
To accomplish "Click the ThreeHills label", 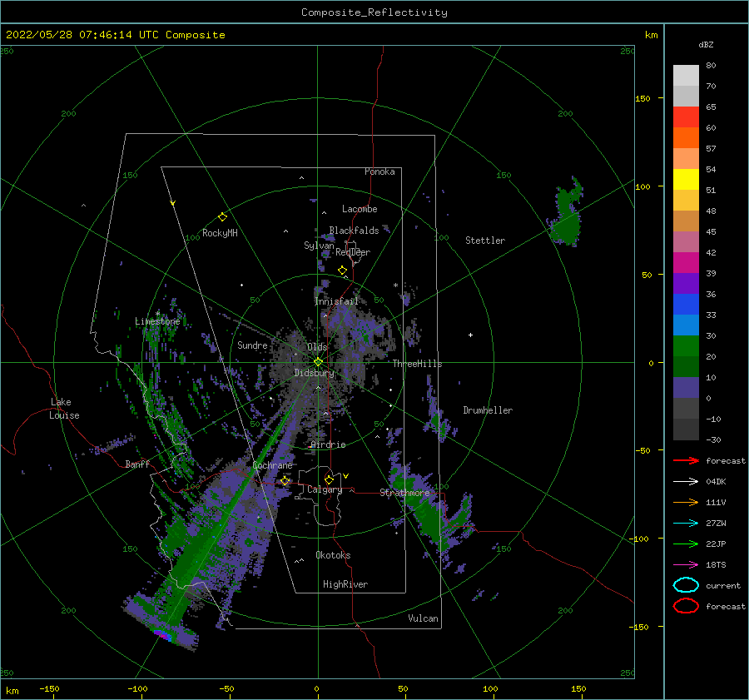I will pyautogui.click(x=417, y=364).
